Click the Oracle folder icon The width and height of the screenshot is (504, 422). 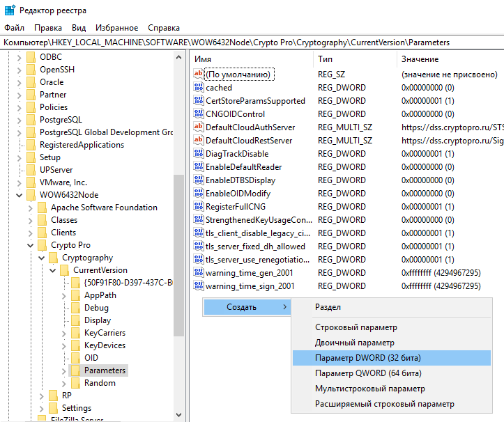pos(31,82)
